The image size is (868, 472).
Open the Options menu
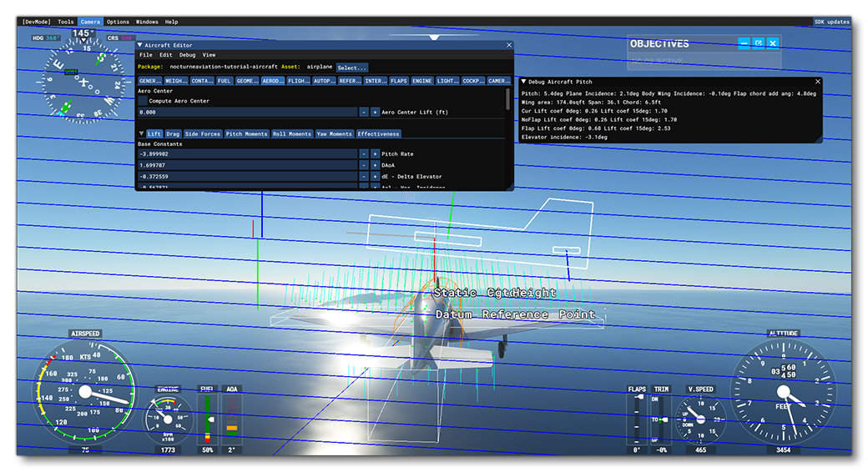(118, 23)
